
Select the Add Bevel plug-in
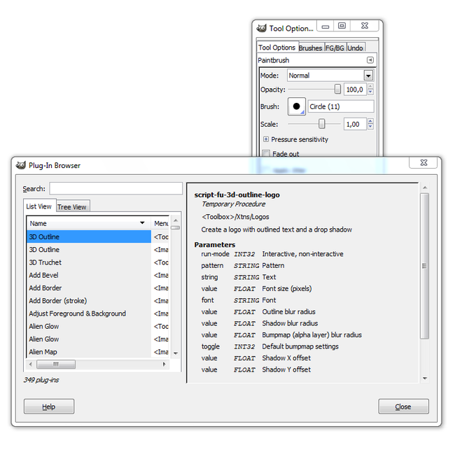pos(98,275)
